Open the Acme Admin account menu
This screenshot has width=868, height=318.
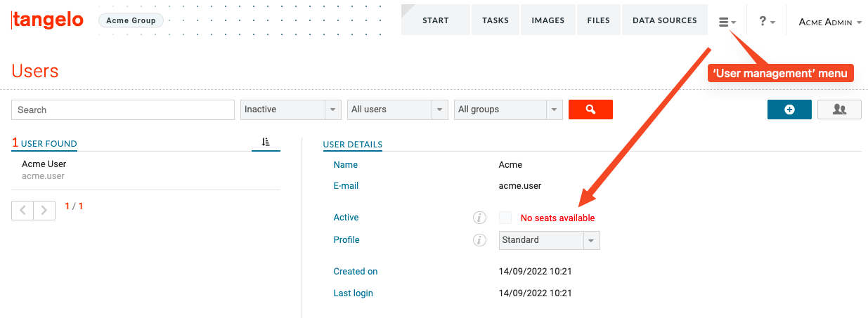pyautogui.click(x=830, y=22)
